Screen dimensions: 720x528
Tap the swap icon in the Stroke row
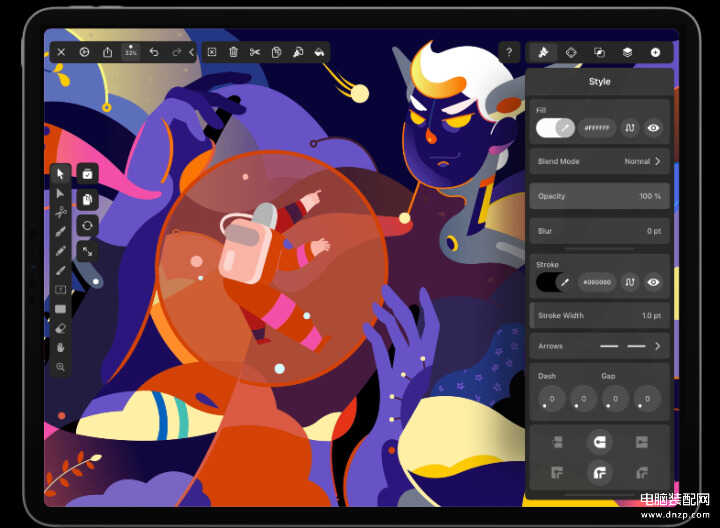(x=630, y=282)
